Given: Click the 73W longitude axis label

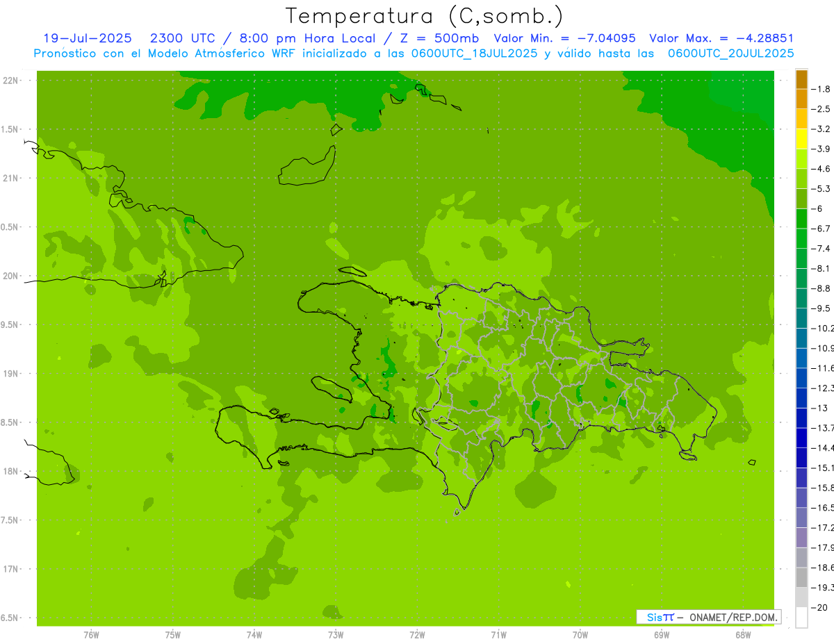Looking at the screenshot, I should (x=336, y=634).
